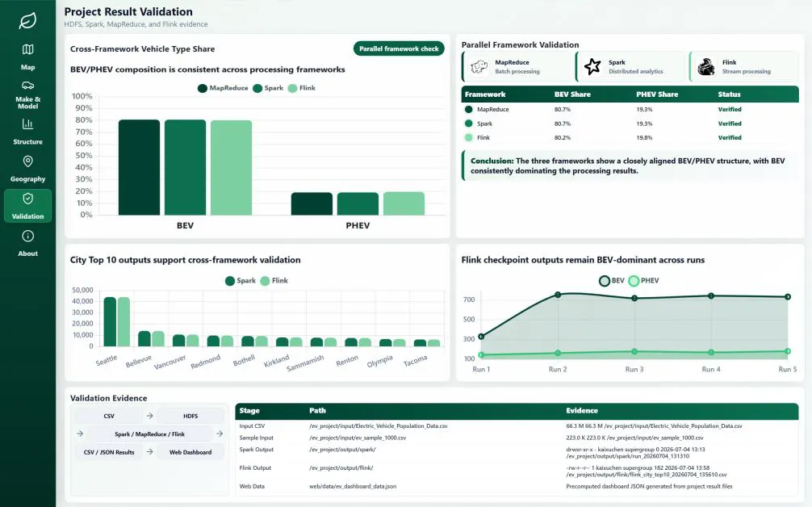This screenshot has height=507, width=812.
Task: Click the Evidence column header
Action: pyautogui.click(x=581, y=410)
